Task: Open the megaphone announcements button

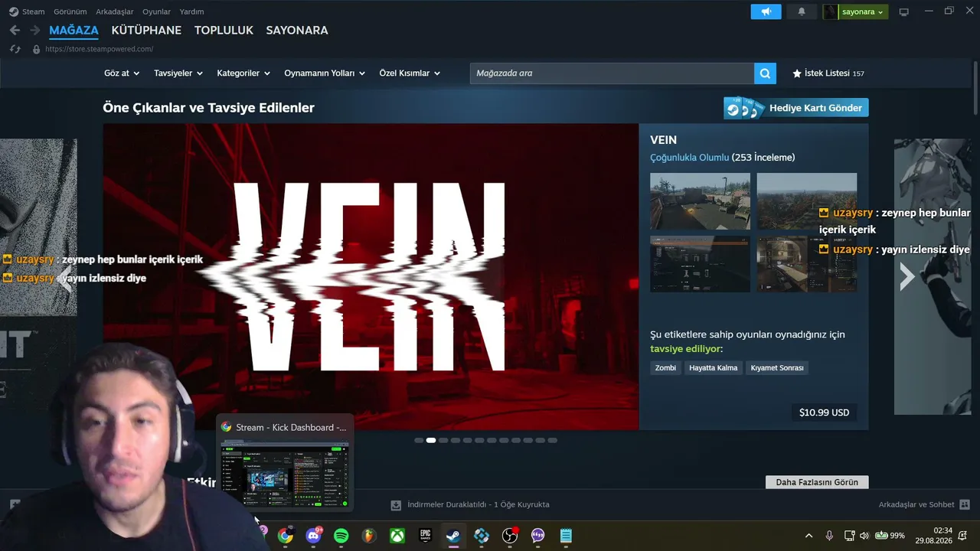Action: click(x=766, y=11)
